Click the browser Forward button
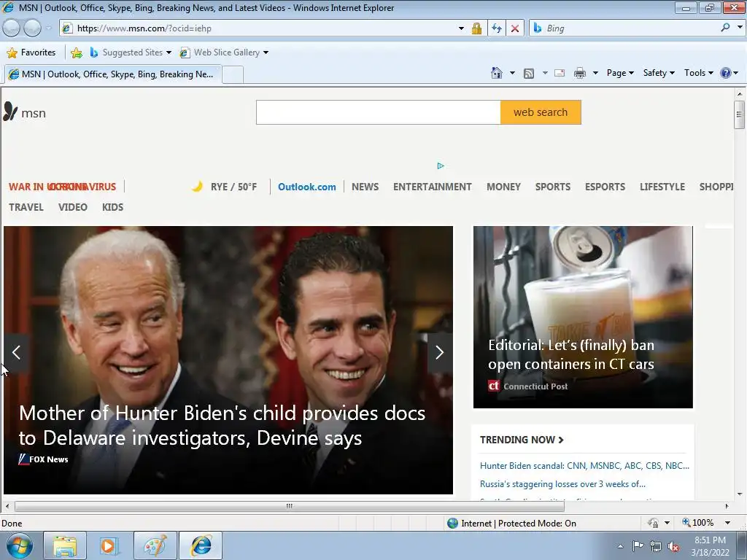This screenshot has height=560, width=747. [x=32, y=28]
